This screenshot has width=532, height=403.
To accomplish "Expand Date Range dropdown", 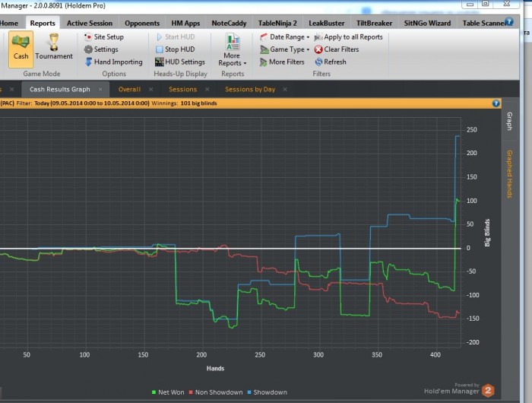I will (x=285, y=36).
